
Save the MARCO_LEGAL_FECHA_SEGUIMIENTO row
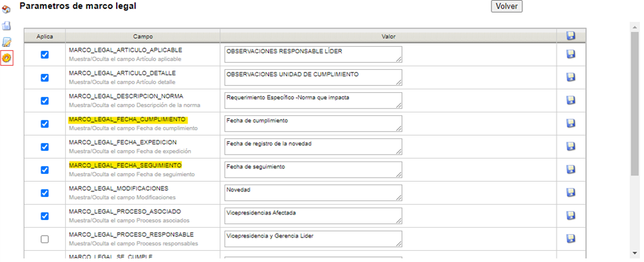(x=571, y=169)
